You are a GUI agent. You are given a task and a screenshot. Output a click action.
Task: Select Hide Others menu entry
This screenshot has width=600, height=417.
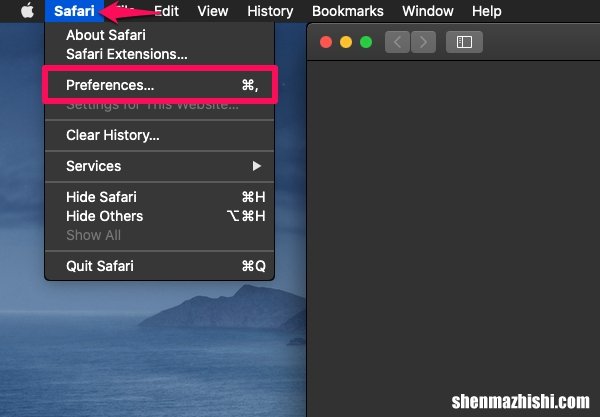tap(160, 216)
